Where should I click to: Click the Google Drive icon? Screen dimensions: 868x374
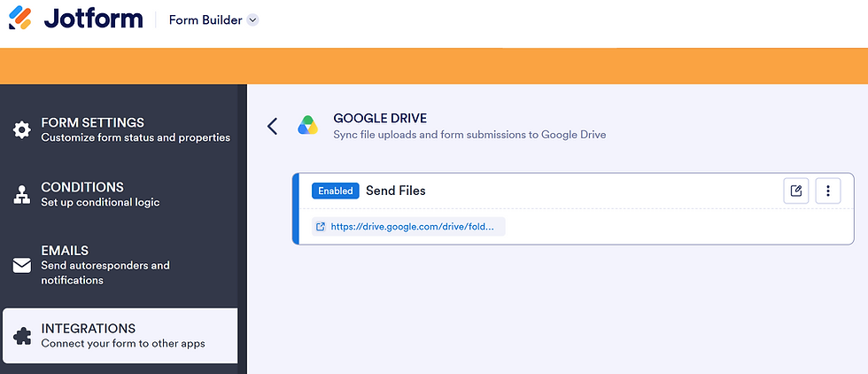(308, 126)
